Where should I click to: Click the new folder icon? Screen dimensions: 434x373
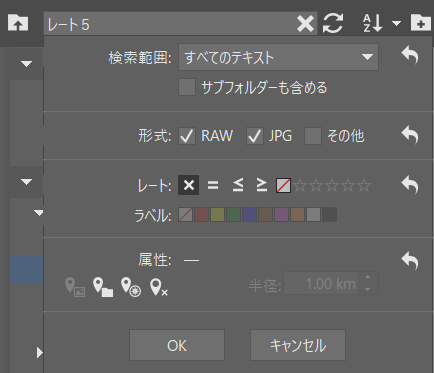tap(421, 23)
